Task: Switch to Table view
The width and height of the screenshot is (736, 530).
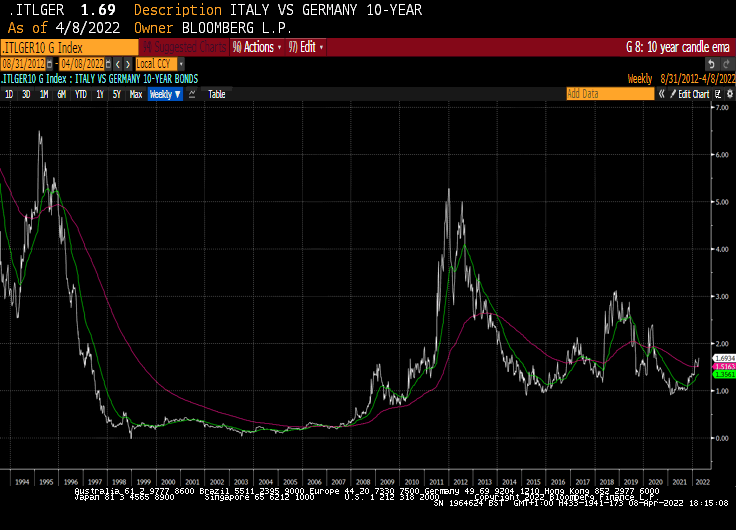Action: [x=216, y=94]
